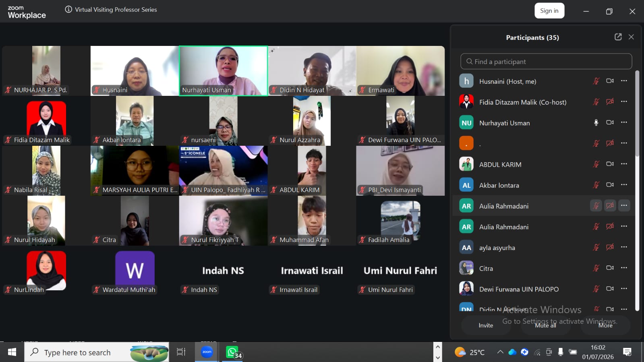Viewport: 644px width, 362px height.
Task: Click video button on highlighted Aulia Rahmadani row
Action: point(610,206)
